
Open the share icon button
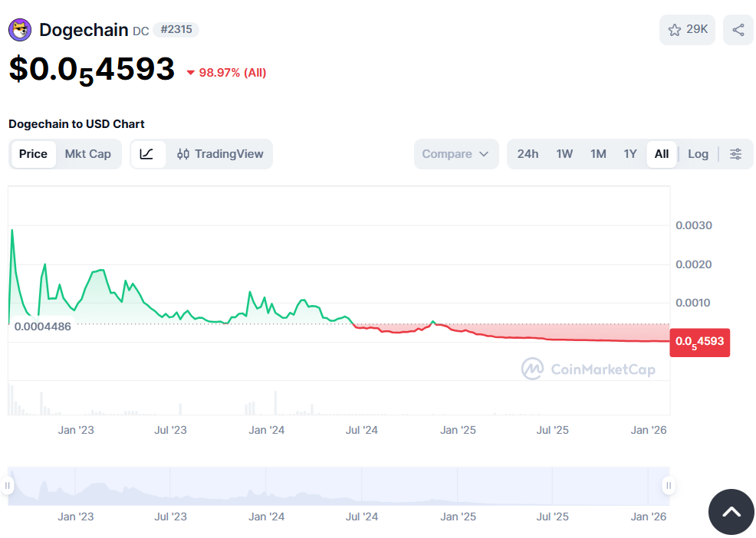pyautogui.click(x=738, y=30)
